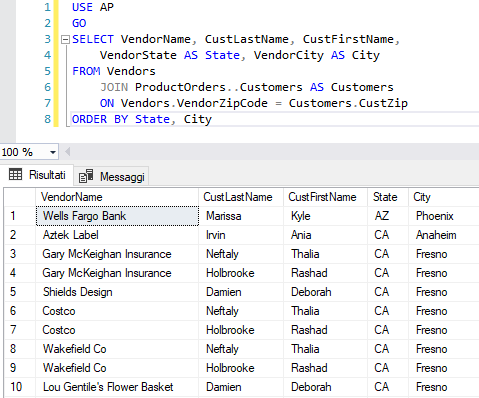Select Lou Gentile's Flower Basket cell
The image size is (479, 398).
coord(117,387)
